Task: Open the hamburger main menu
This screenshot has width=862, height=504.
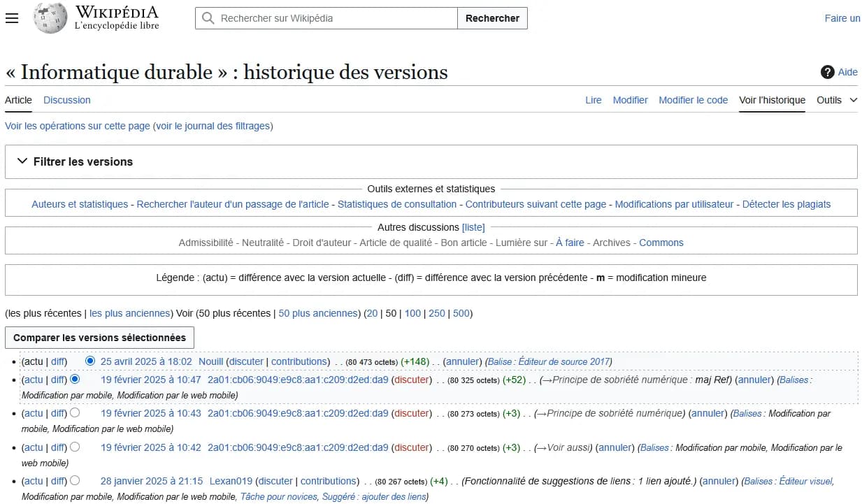Action: tap(11, 18)
